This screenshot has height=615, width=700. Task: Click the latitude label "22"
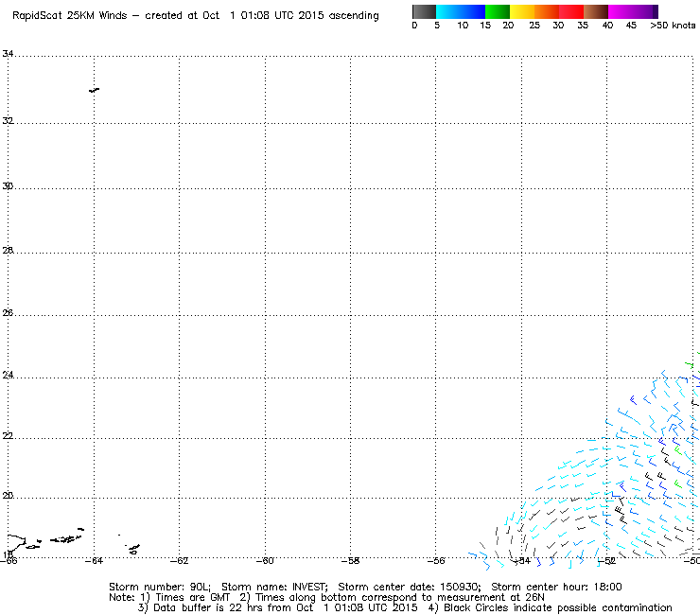pos(8,436)
